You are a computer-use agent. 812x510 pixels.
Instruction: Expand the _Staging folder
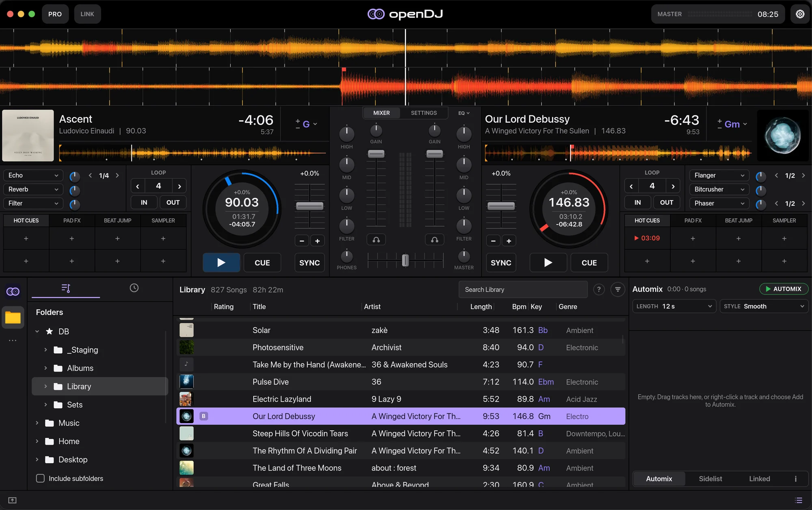point(45,350)
